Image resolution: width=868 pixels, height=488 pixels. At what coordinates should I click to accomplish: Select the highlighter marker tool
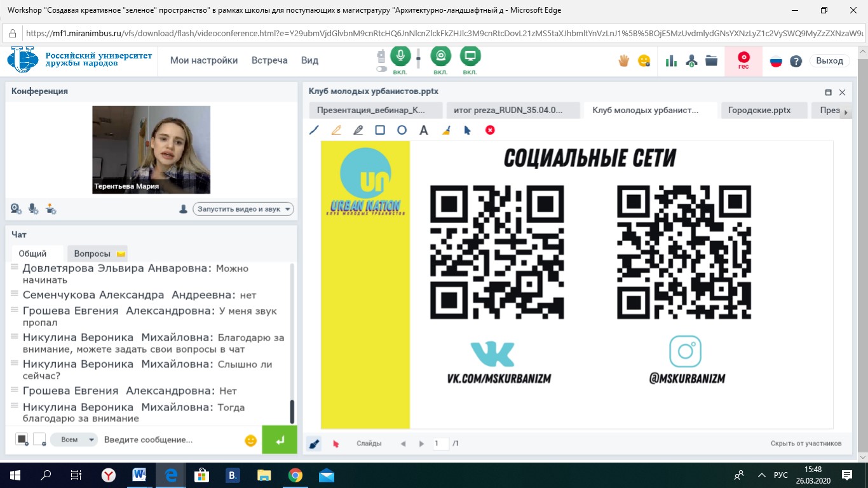point(358,130)
